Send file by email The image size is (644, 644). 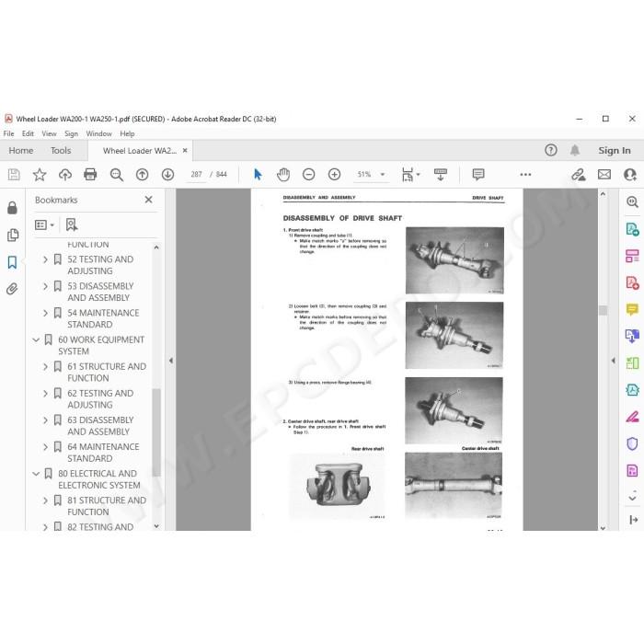point(604,175)
